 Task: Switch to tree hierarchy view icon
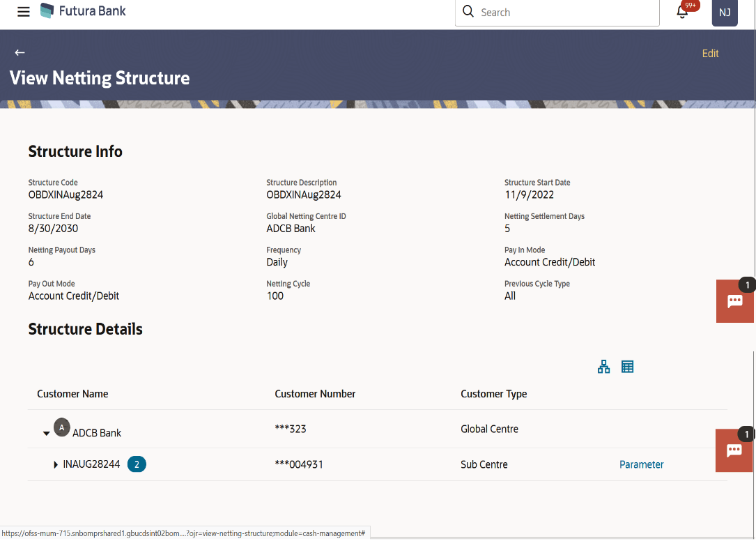tap(603, 367)
